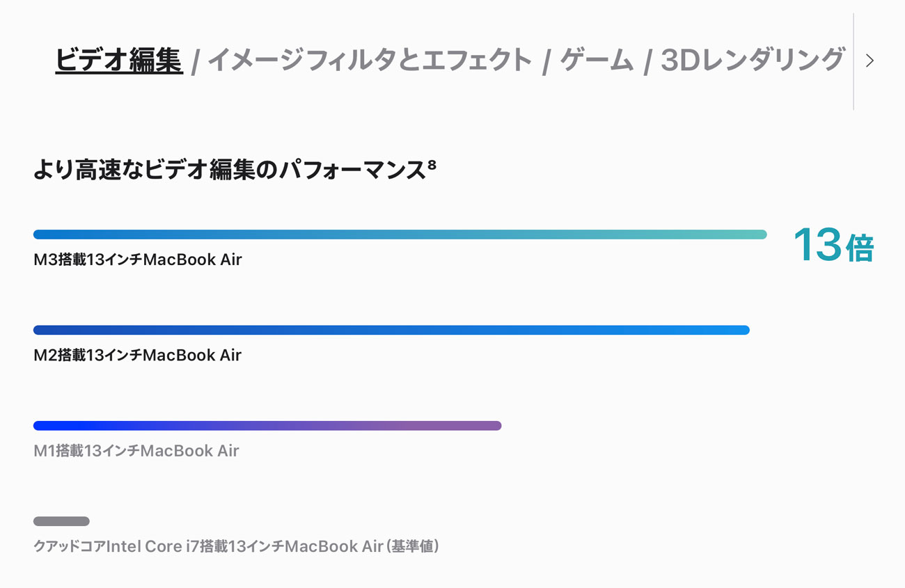
Task: Click the M3搭載13インチMacBook Air label
Action: click(x=138, y=260)
